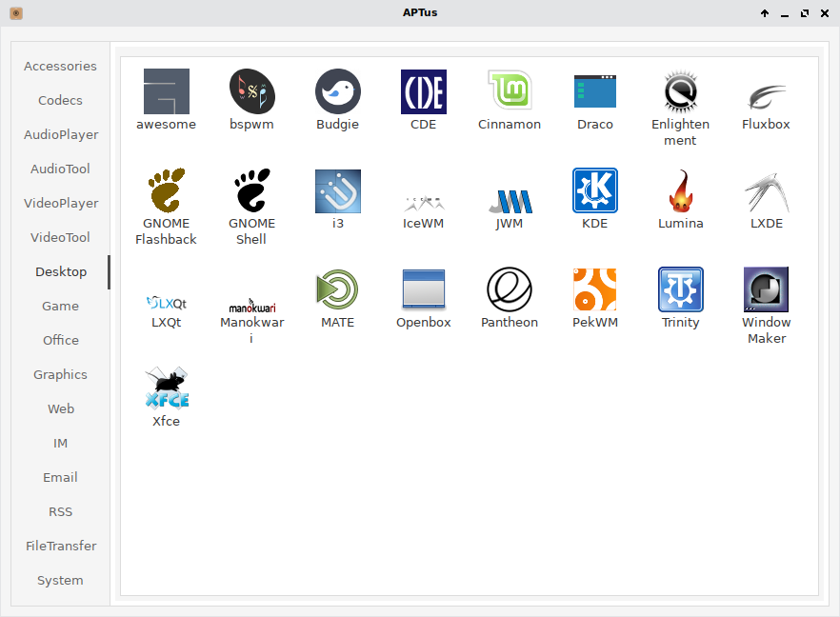840x617 pixels.
Task: Select the Email category
Action: coord(61,477)
